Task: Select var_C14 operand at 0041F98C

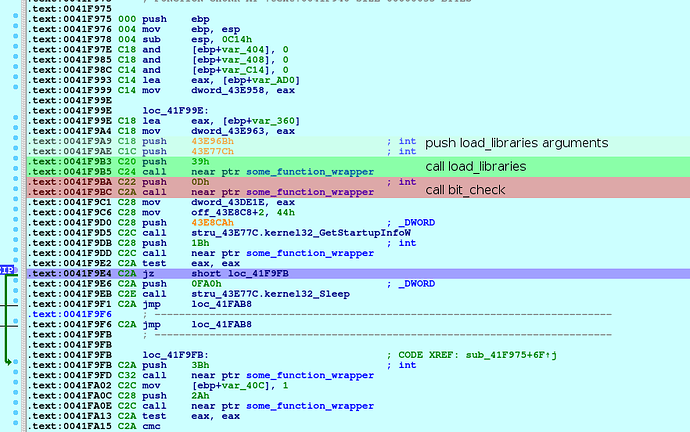Action: coord(245,70)
